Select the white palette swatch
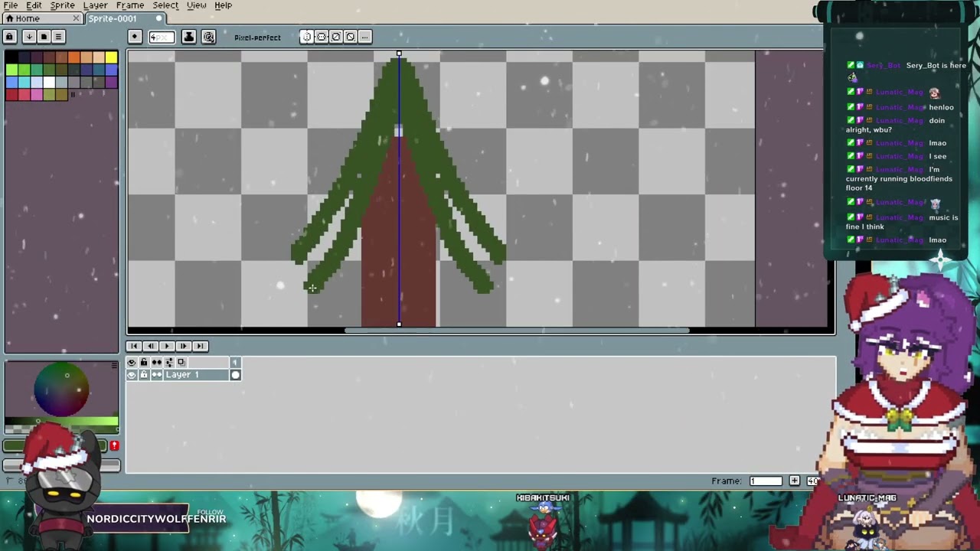 (49, 83)
